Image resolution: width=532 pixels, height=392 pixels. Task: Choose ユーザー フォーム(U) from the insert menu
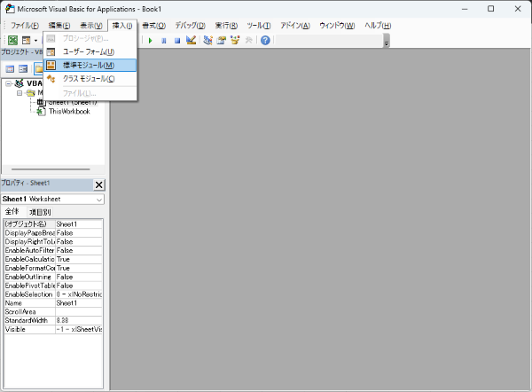pyautogui.click(x=90, y=52)
